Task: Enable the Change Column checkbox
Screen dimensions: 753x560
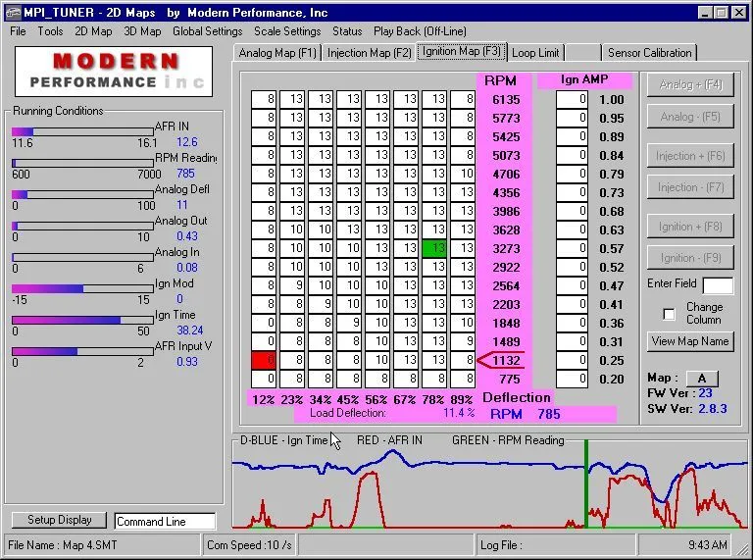Action: (x=670, y=315)
